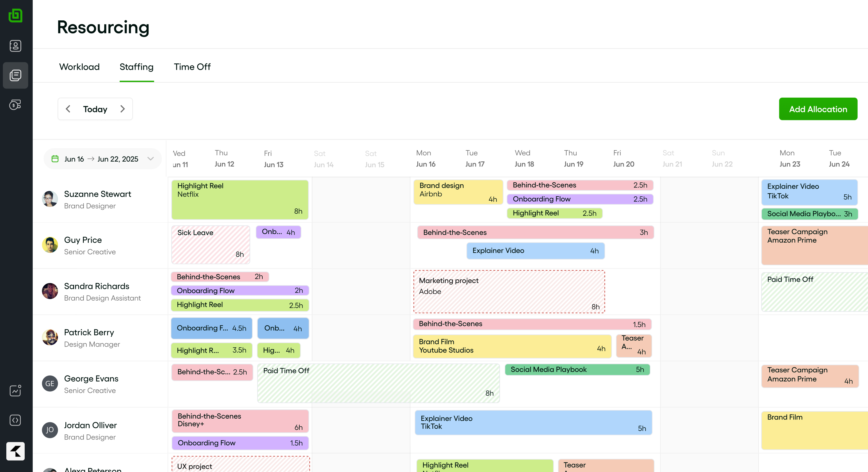The image size is (868, 472).
Task: Click the Framer badge icon at bottom
Action: pyautogui.click(x=15, y=451)
